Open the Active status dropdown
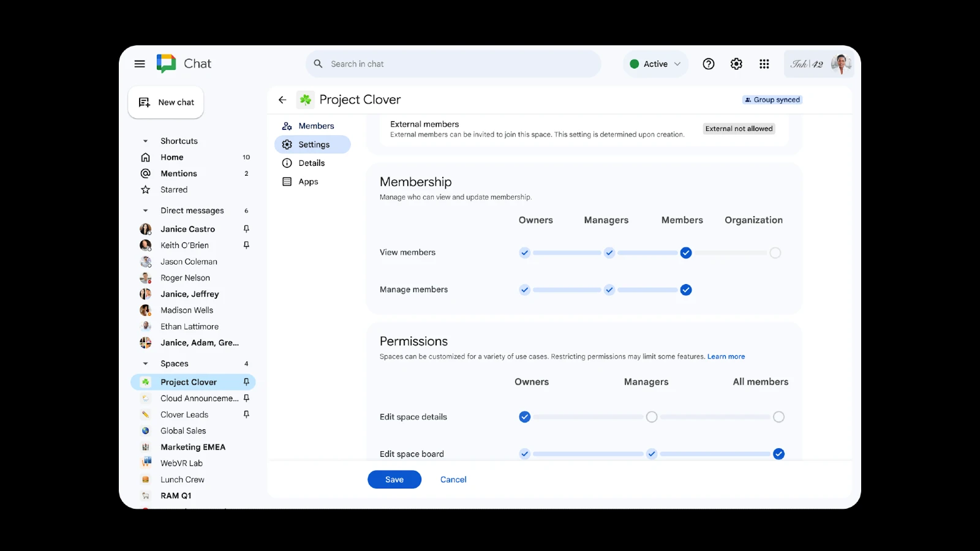This screenshot has height=551, width=980. pos(655,64)
